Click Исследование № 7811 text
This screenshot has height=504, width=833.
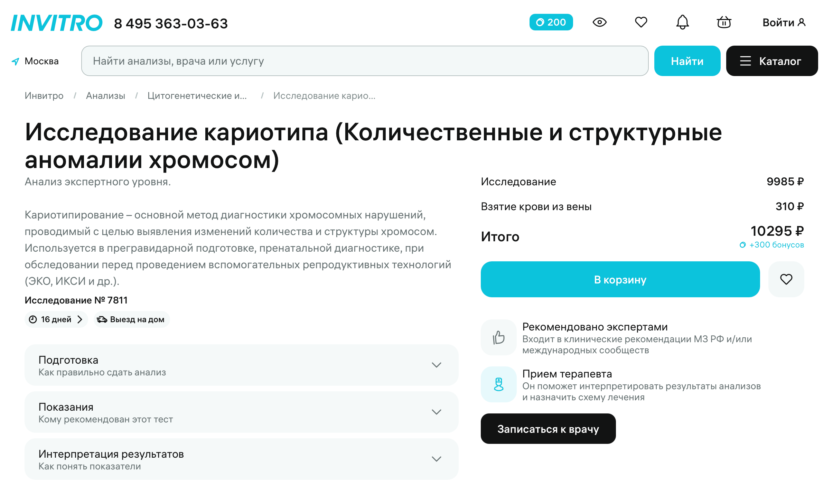tap(76, 300)
